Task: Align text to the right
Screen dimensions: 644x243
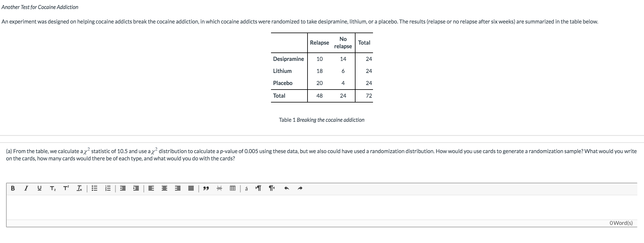Action: click(x=178, y=188)
